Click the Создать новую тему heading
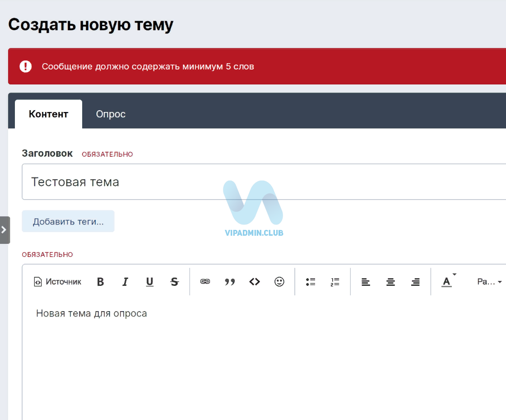The height and width of the screenshot is (420, 506). (91, 24)
